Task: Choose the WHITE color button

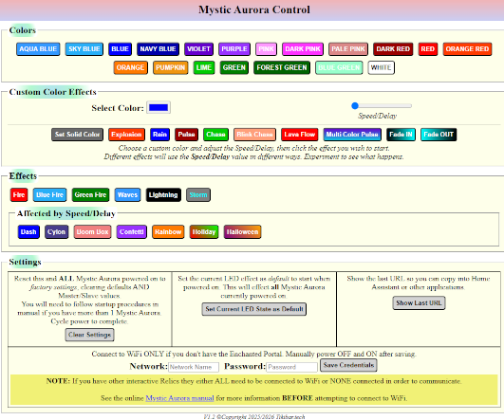Action: [x=382, y=67]
